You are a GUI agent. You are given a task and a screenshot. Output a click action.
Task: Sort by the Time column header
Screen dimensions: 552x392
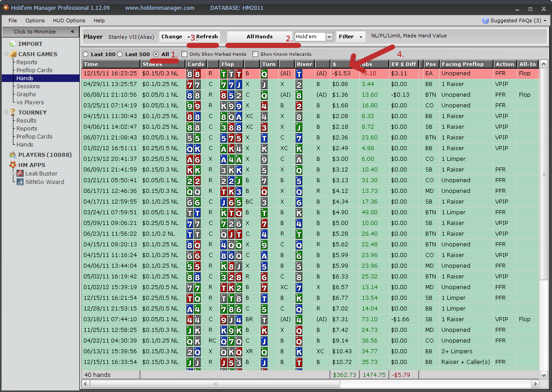point(111,64)
